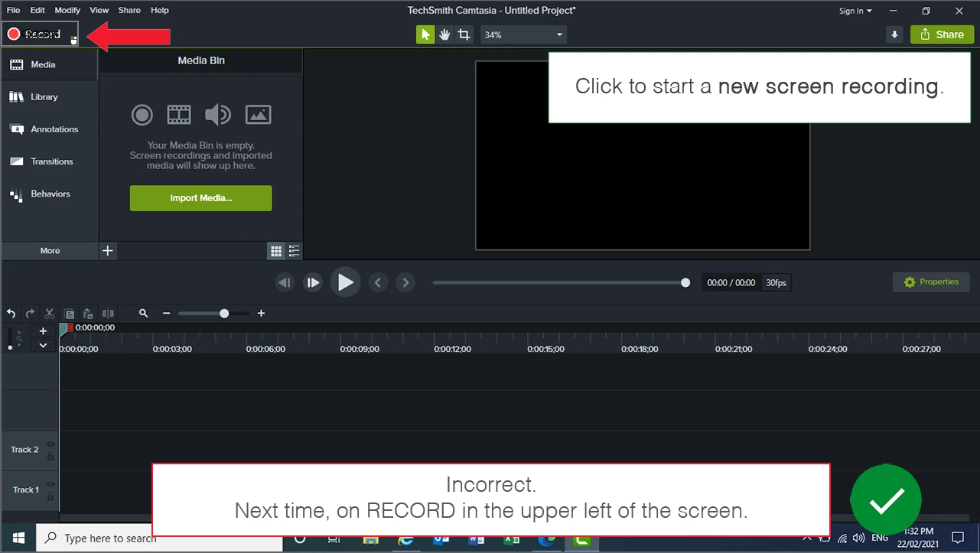
Task: Click the Redo icon
Action: (x=30, y=314)
